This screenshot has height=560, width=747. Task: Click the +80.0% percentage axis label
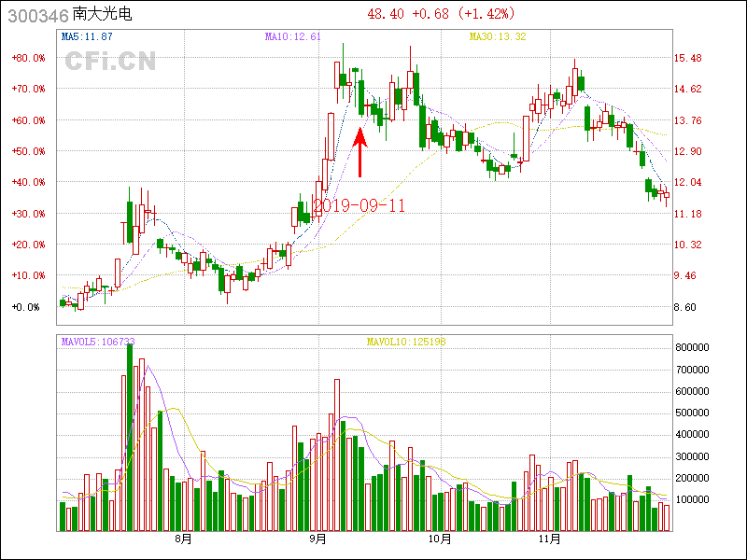coord(28,58)
